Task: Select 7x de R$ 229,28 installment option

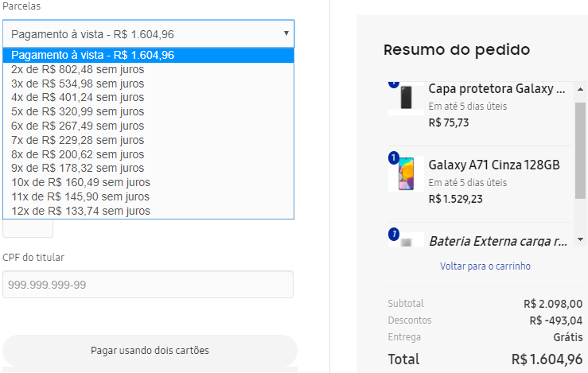Action: (x=77, y=140)
